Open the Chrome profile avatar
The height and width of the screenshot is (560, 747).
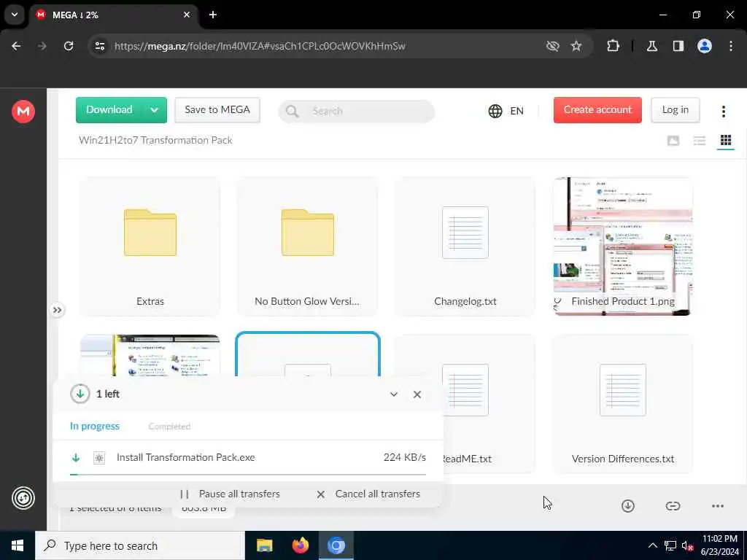pos(705,46)
